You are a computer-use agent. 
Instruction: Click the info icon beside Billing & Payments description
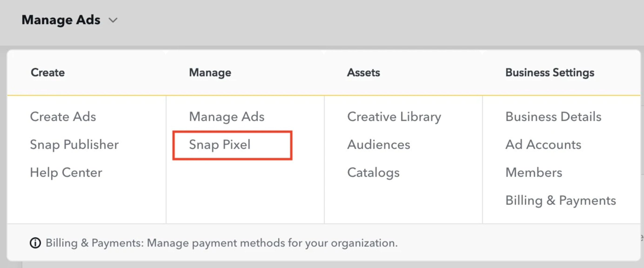tap(35, 243)
